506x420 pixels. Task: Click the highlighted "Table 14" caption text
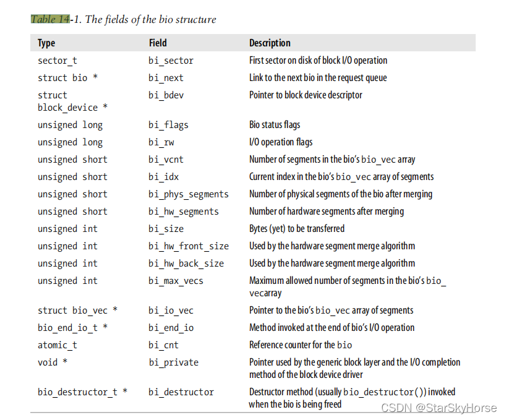[50, 19]
